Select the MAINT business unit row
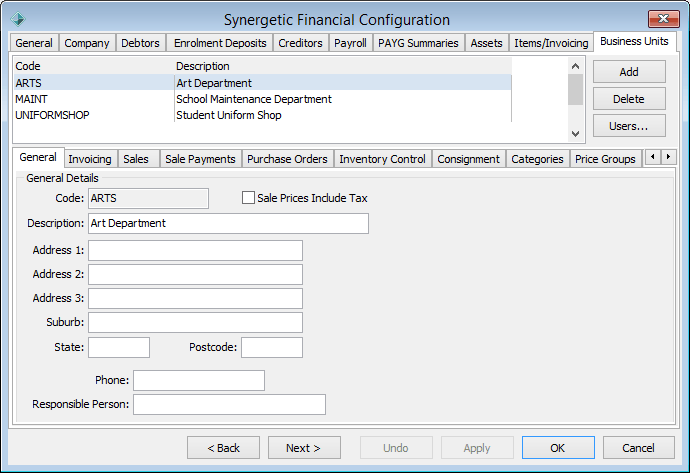The image size is (690, 473). pyautogui.click(x=262, y=99)
